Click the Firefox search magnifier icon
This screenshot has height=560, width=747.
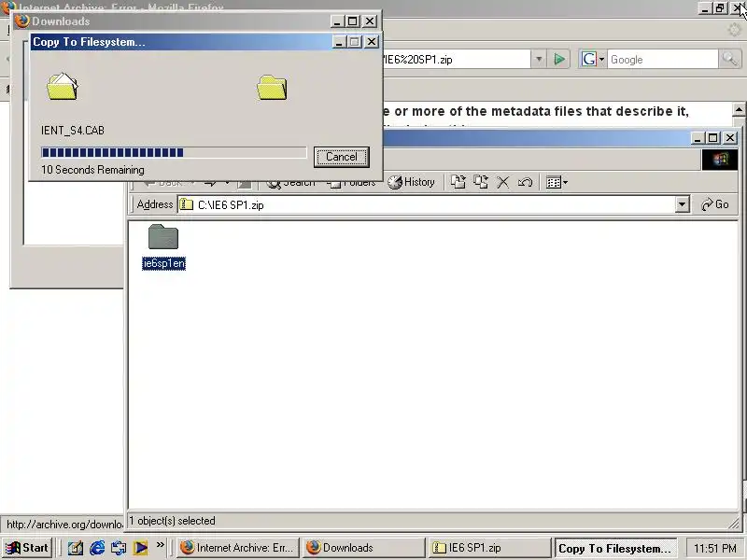(729, 60)
